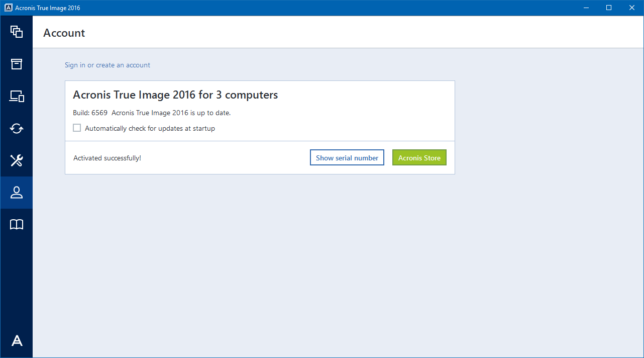Minimize the Acronis True Image window
Viewport: 644px width, 358px height.
(586, 8)
